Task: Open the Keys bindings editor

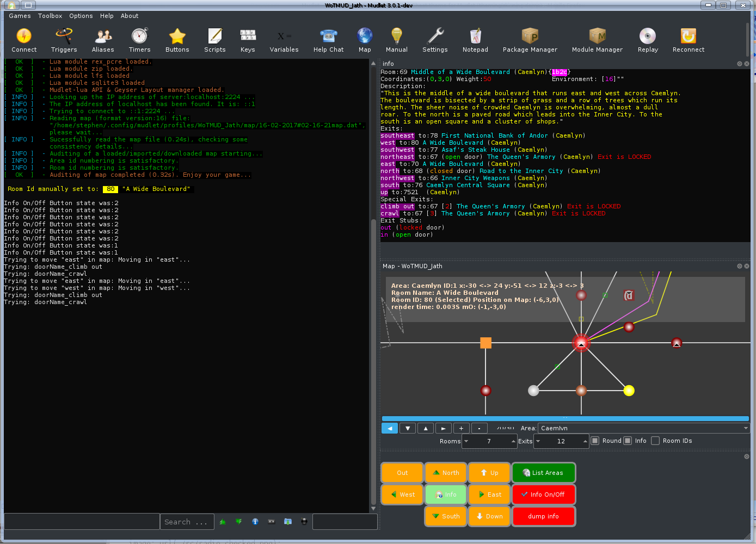Action: pos(248,41)
